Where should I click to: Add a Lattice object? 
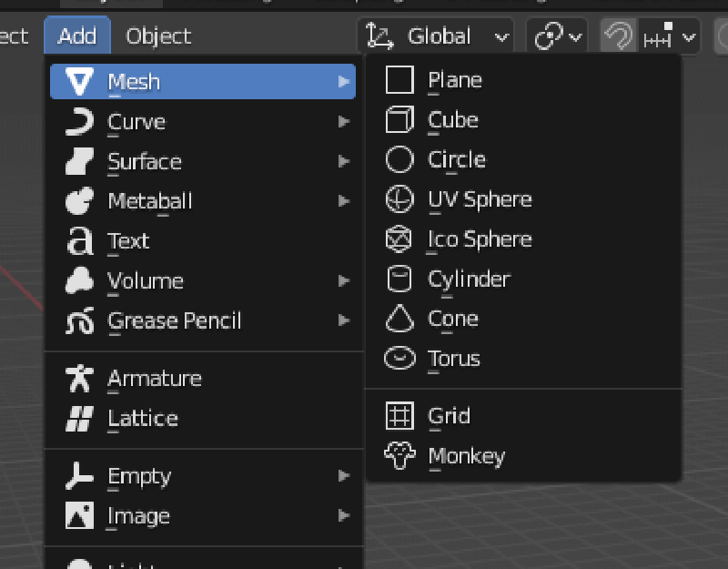(x=142, y=419)
